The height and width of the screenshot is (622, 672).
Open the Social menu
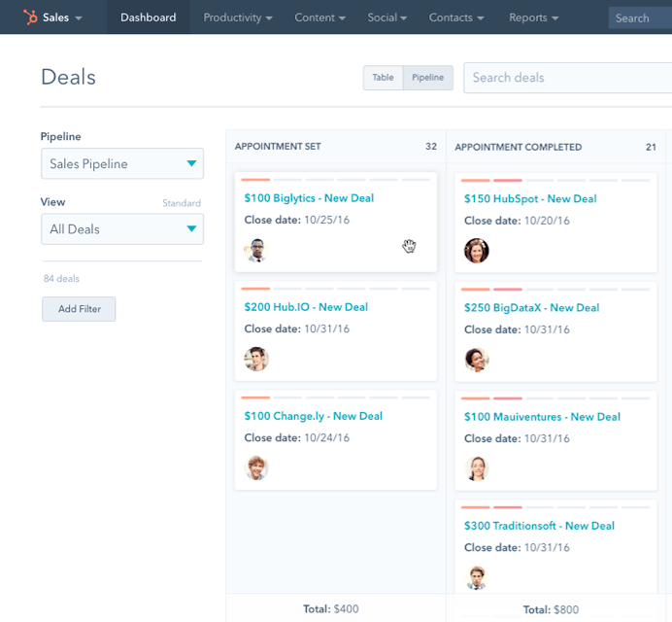coord(387,17)
